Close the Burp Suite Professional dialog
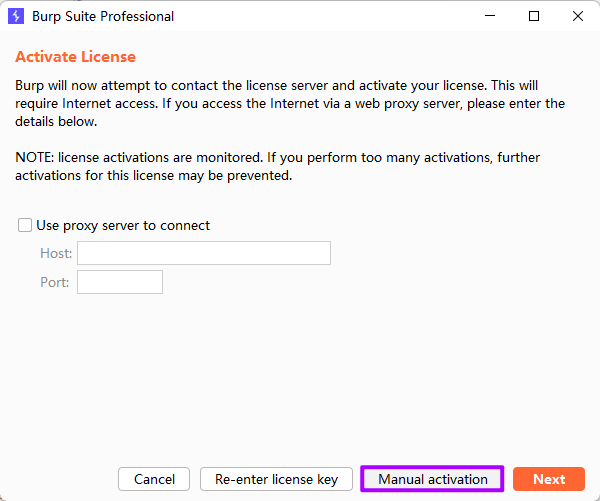Screen dimensions: 600x501 pyautogui.click(x=578, y=16)
